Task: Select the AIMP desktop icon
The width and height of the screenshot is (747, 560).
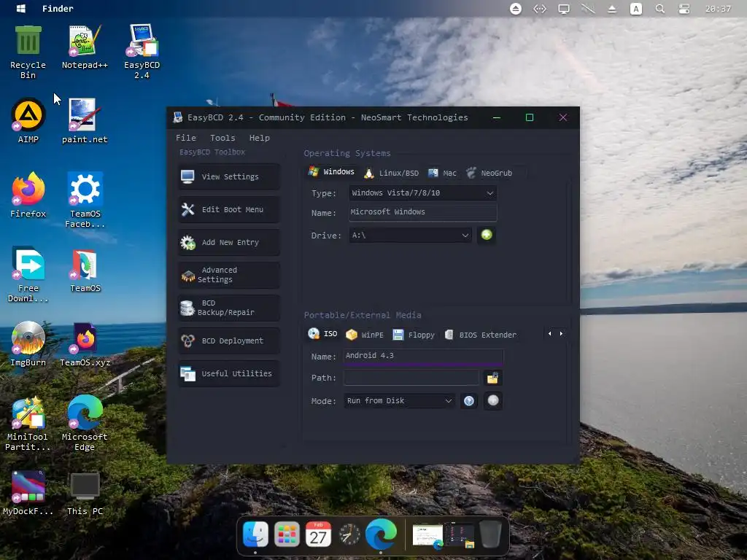Action: (x=28, y=121)
